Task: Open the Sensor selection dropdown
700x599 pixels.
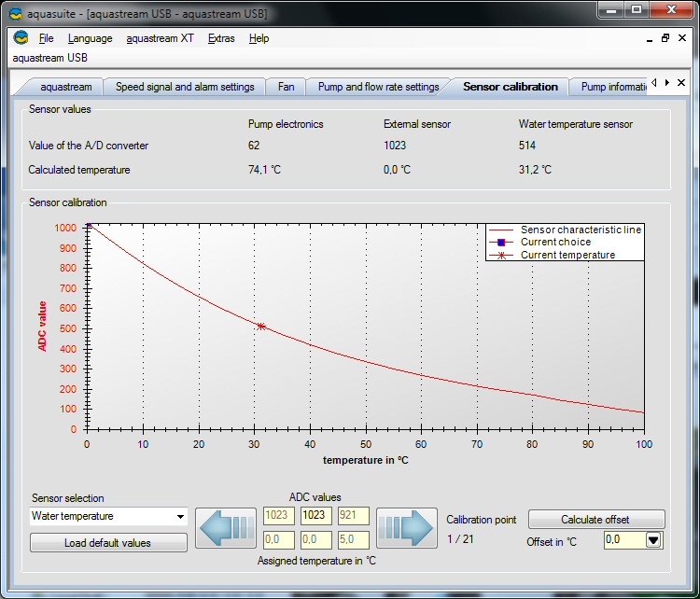Action: pyautogui.click(x=180, y=517)
